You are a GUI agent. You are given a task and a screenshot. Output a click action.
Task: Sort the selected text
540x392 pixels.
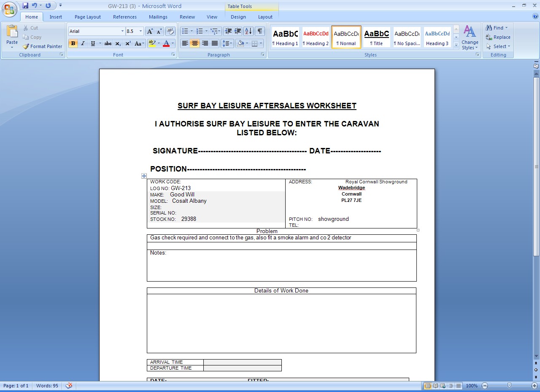(248, 31)
